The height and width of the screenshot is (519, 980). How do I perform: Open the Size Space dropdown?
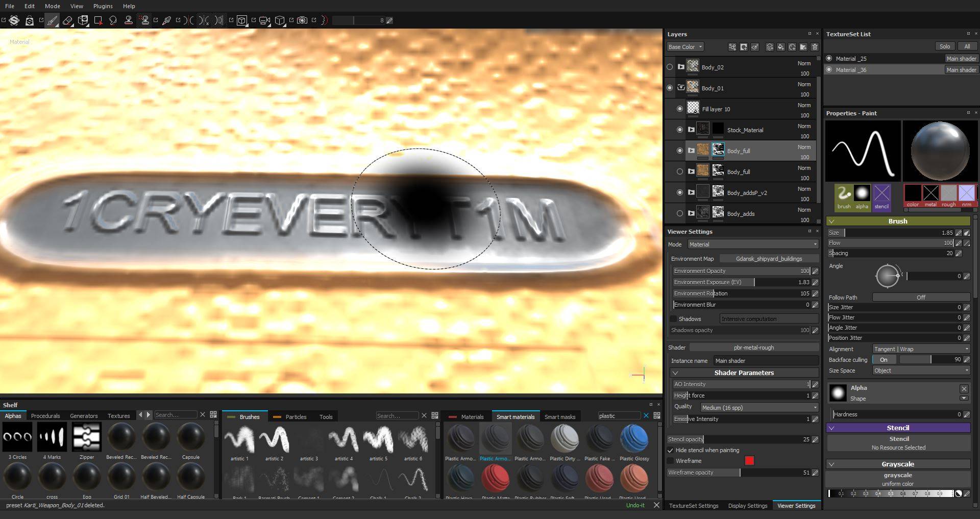(x=921, y=370)
